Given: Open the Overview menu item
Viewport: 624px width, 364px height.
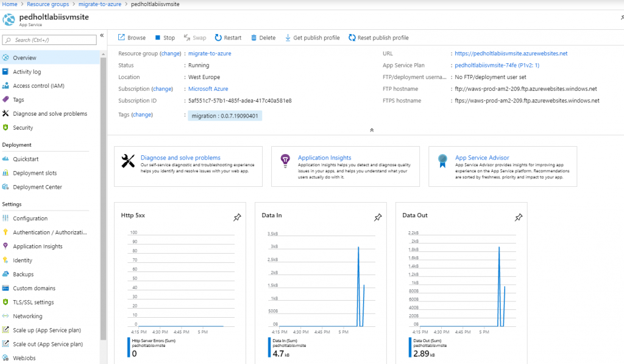Looking at the screenshot, I should (x=50, y=58).
